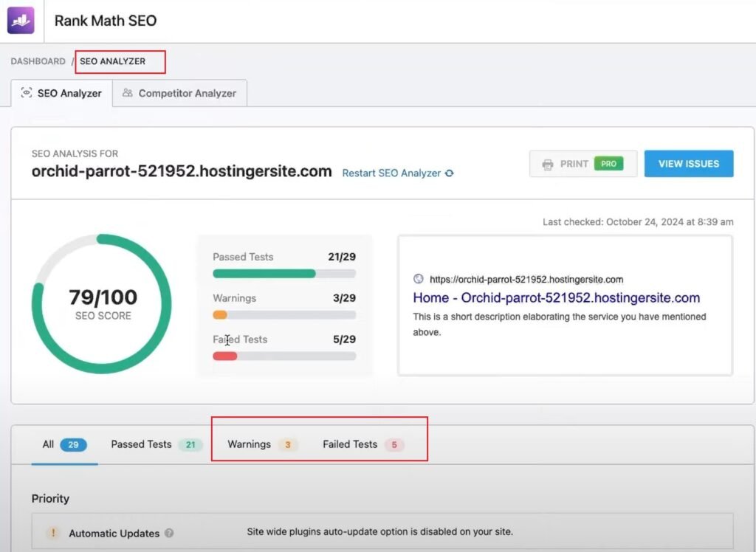This screenshot has height=552, width=756.
Task: Click the VIEW ISSUES button
Action: (x=689, y=164)
